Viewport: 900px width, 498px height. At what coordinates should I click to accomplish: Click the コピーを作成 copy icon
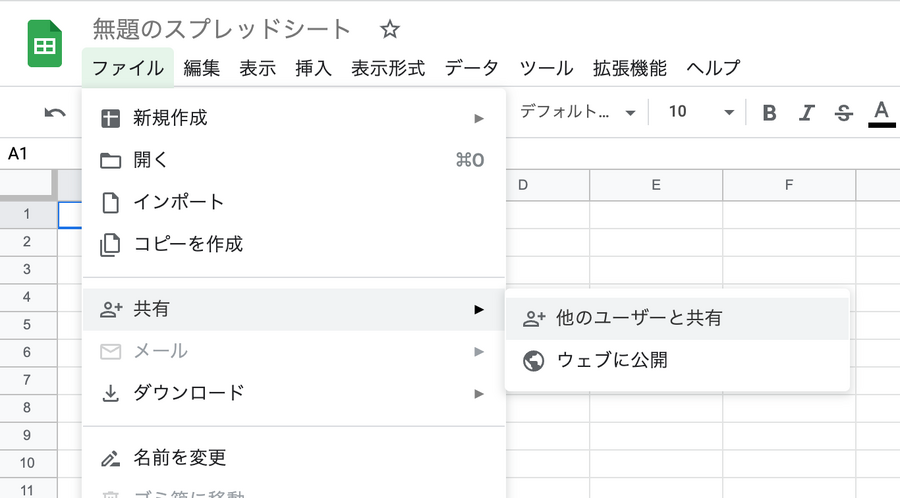[110, 245]
